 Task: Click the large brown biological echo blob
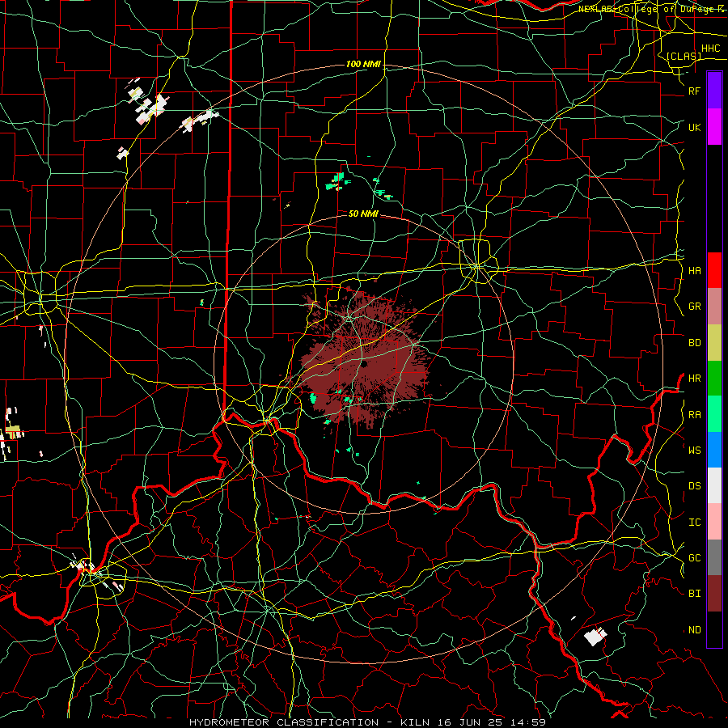tap(366, 360)
